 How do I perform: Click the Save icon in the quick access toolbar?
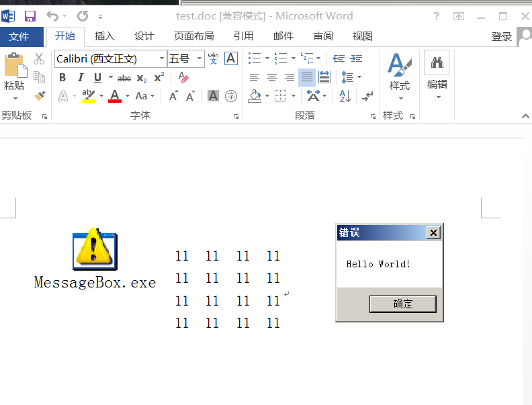30,16
